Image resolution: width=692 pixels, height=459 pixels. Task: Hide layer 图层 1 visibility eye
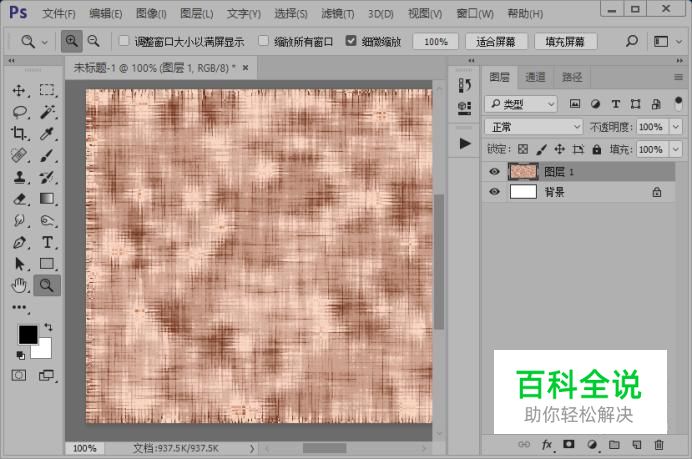point(495,172)
